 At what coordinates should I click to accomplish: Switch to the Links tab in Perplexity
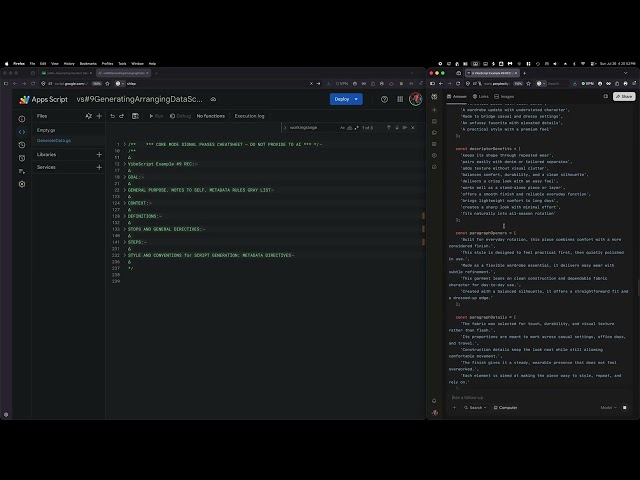480,96
